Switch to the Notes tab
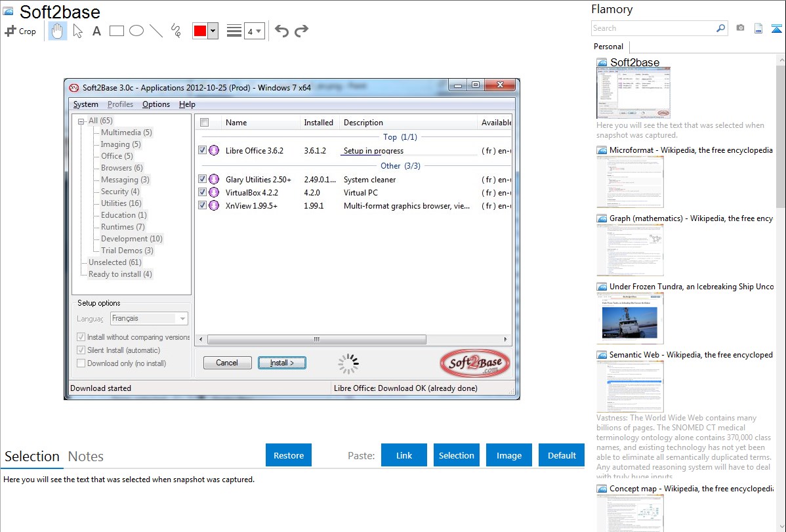 pos(86,457)
